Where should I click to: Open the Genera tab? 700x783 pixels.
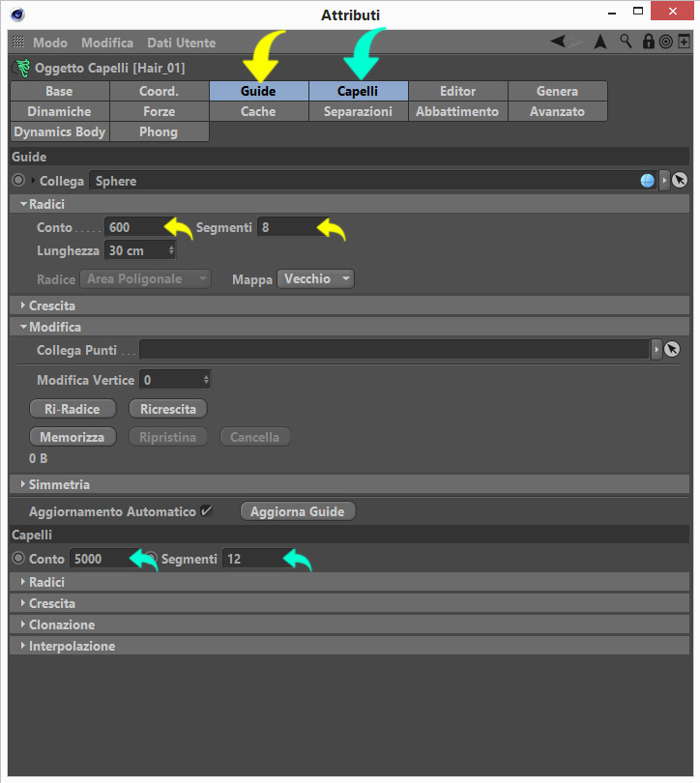pos(557,91)
